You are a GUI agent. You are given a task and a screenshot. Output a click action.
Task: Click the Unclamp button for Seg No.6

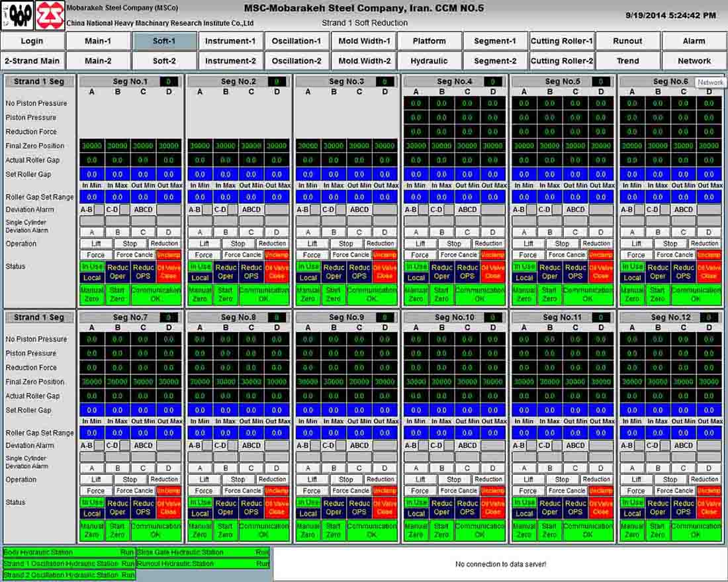(709, 255)
